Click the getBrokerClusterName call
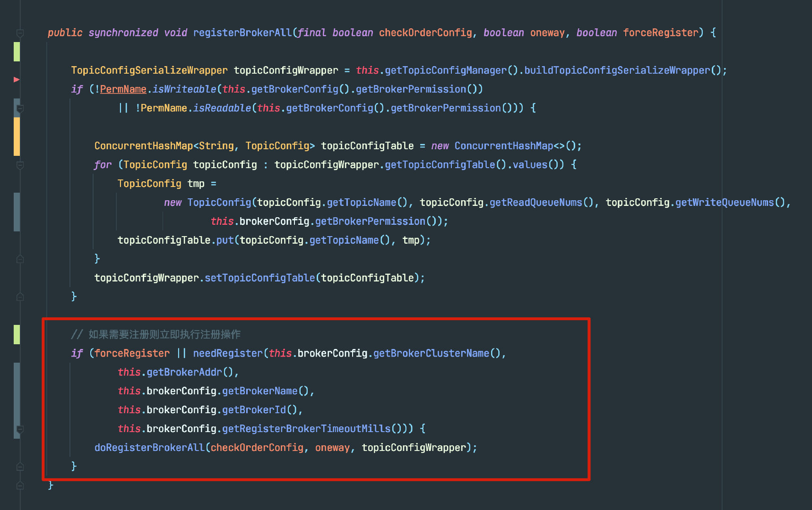812x510 pixels. tap(432, 354)
